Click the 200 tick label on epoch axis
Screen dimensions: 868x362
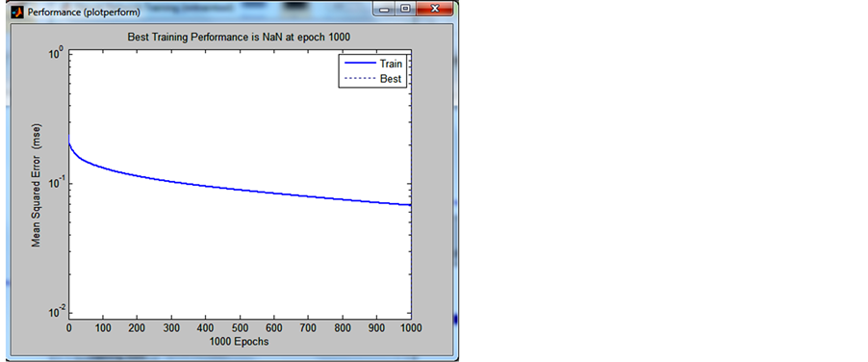[138, 327]
